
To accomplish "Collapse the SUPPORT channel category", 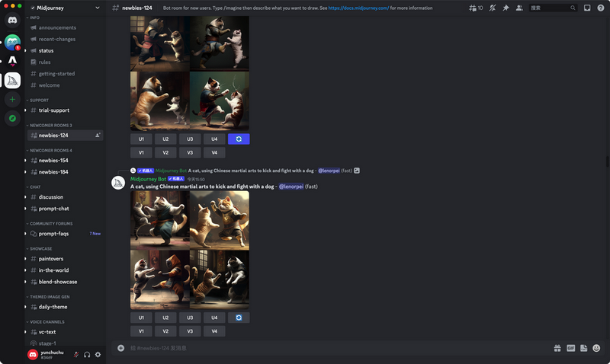I will tap(39, 100).
